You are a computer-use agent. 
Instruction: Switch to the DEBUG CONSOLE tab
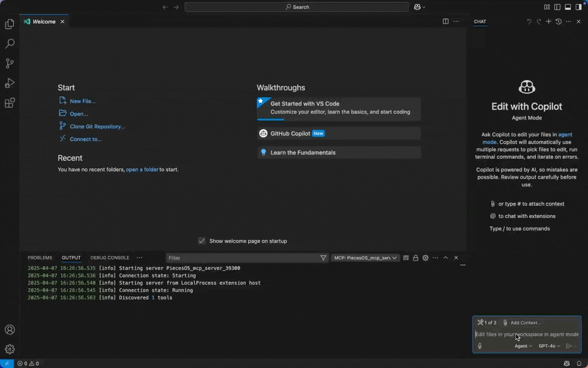(110, 258)
